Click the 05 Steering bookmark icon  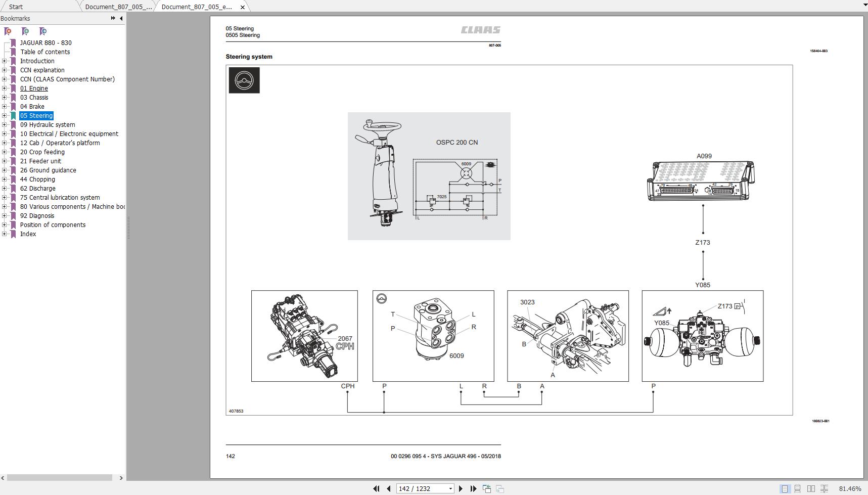point(14,116)
